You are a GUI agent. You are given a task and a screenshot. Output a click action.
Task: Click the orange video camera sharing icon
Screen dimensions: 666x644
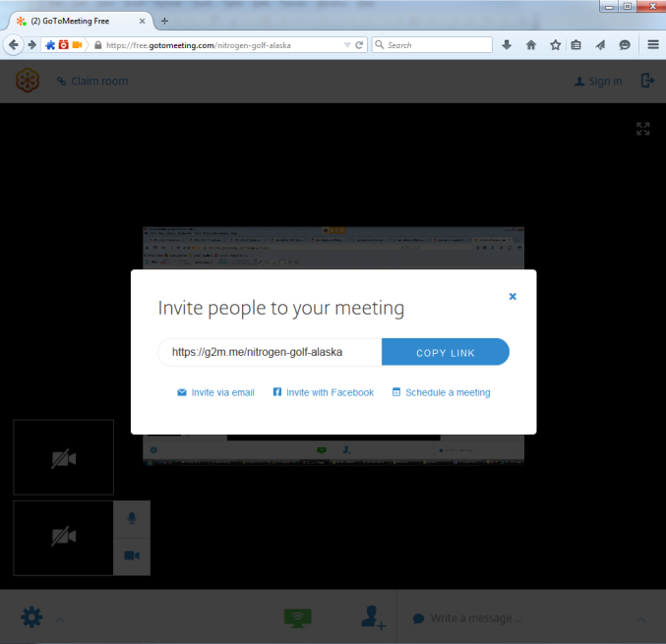click(78, 44)
